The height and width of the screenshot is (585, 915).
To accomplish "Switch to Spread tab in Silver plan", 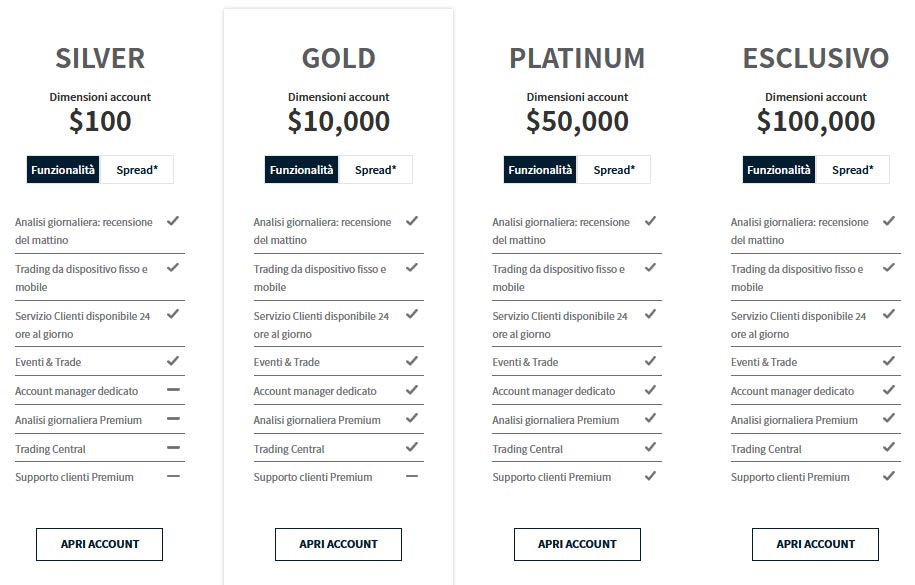I will (137, 170).
